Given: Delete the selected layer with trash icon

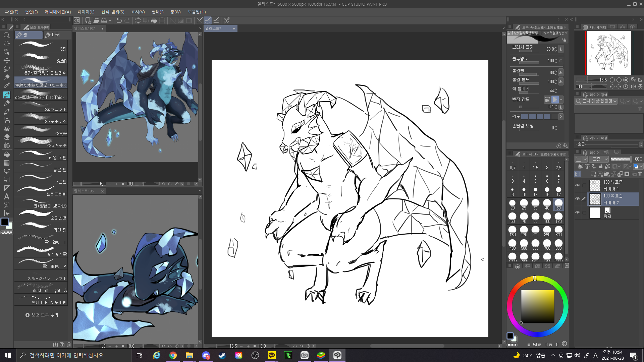Looking at the screenshot, I should [x=640, y=174].
